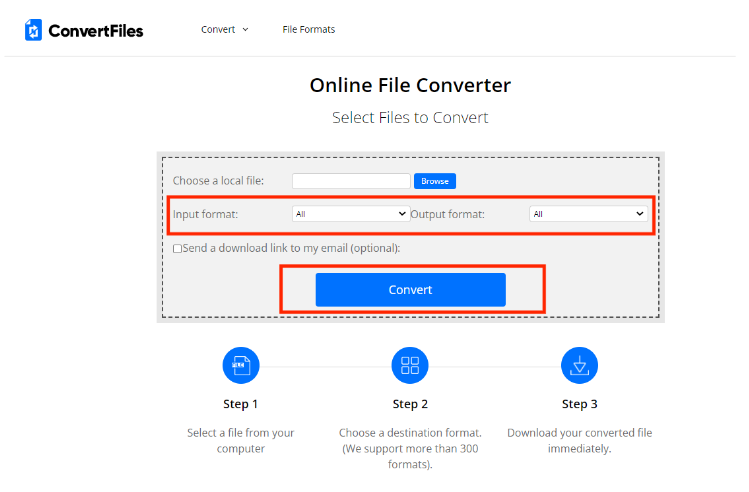Click the ConvertFiles brand name text

(x=96, y=31)
